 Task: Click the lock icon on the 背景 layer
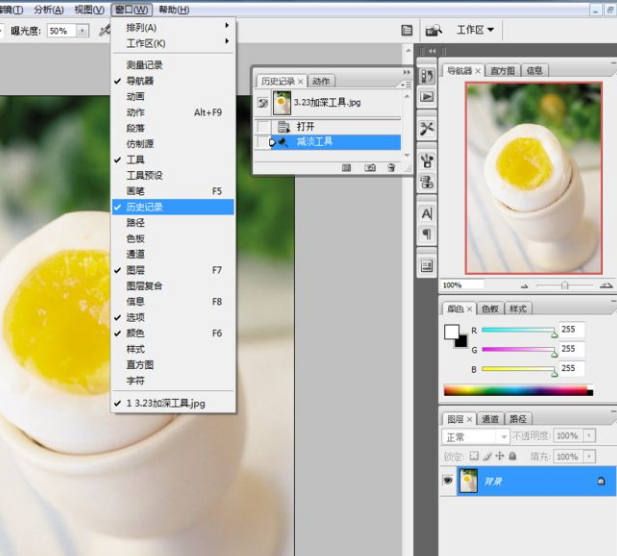pos(601,481)
